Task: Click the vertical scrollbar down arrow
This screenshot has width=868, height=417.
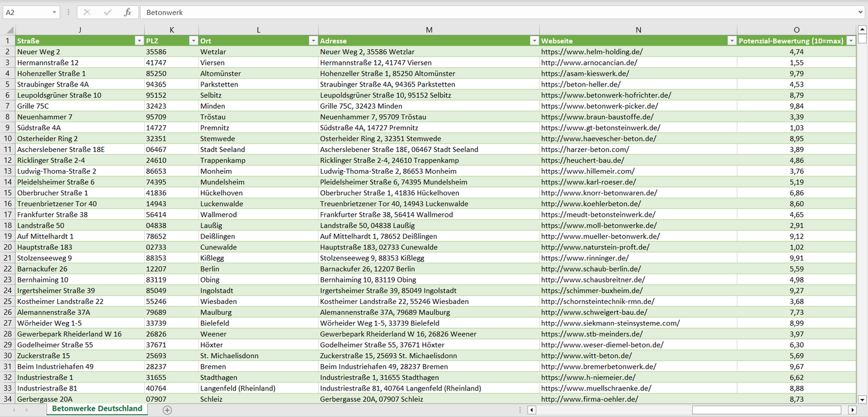Action: [863, 398]
